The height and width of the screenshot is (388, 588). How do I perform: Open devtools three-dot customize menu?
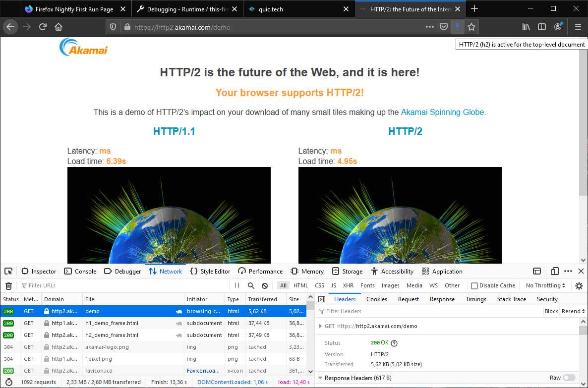568,272
